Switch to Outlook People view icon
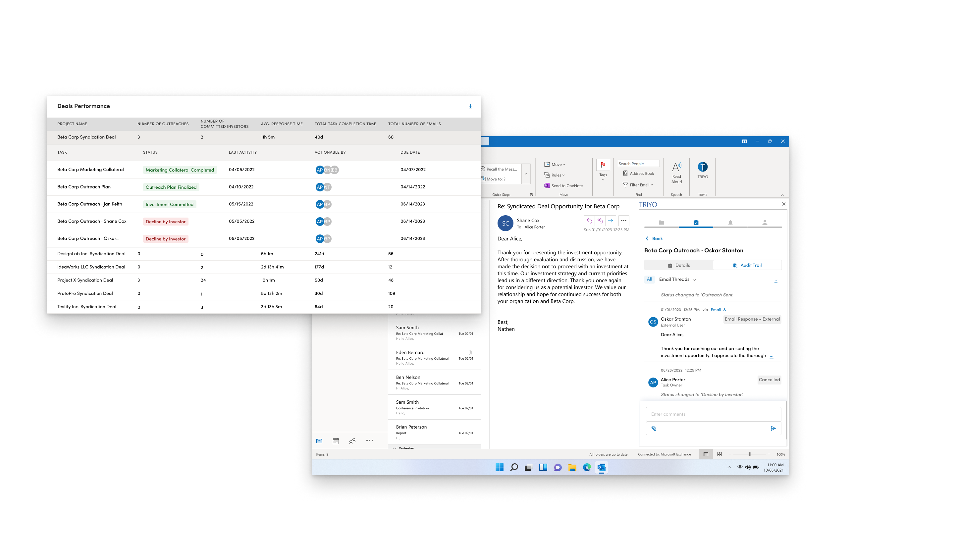Screen dimensions: 956x560 tap(352, 441)
